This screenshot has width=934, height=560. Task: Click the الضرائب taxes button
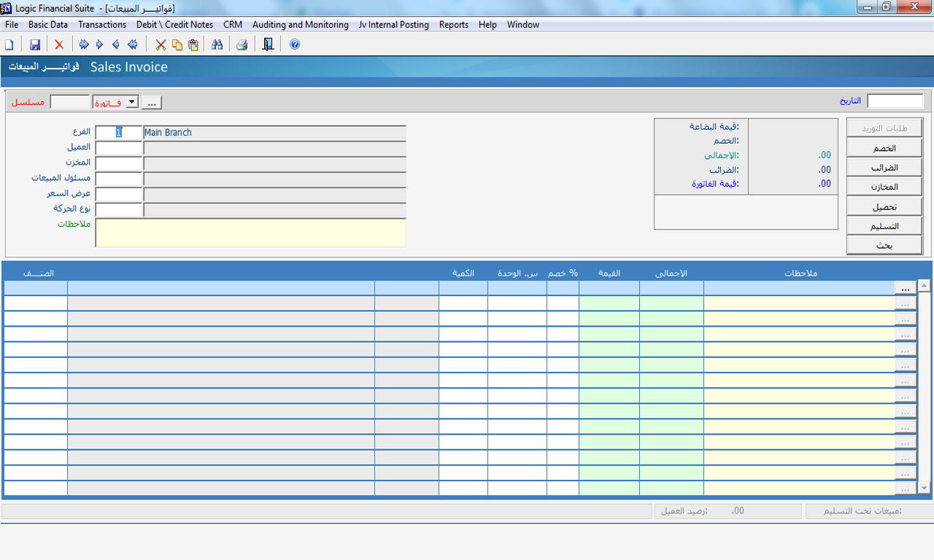(884, 168)
